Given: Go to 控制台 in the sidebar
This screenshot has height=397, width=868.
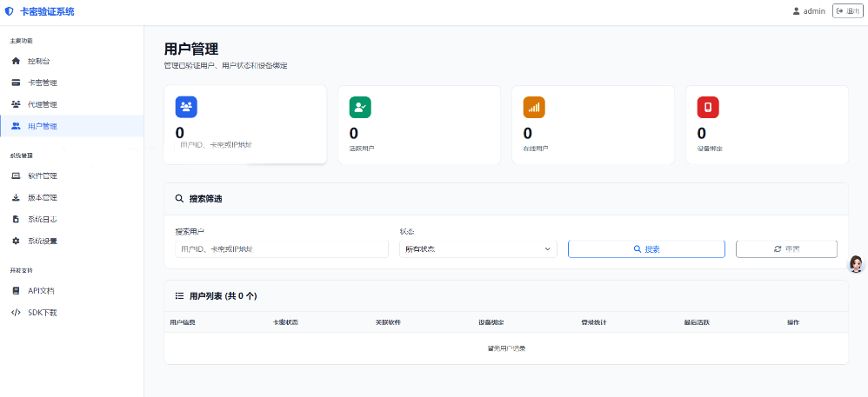Looking at the screenshot, I should point(39,62).
